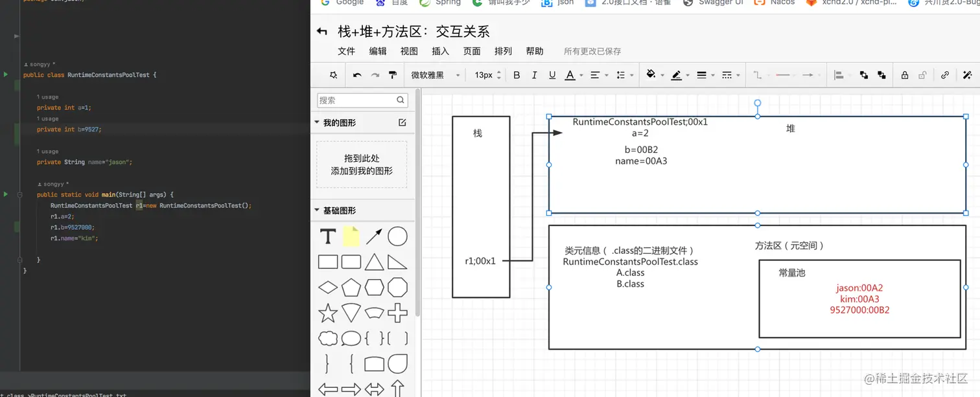
Task: Open the shape alignment dropdown
Action: click(x=842, y=75)
